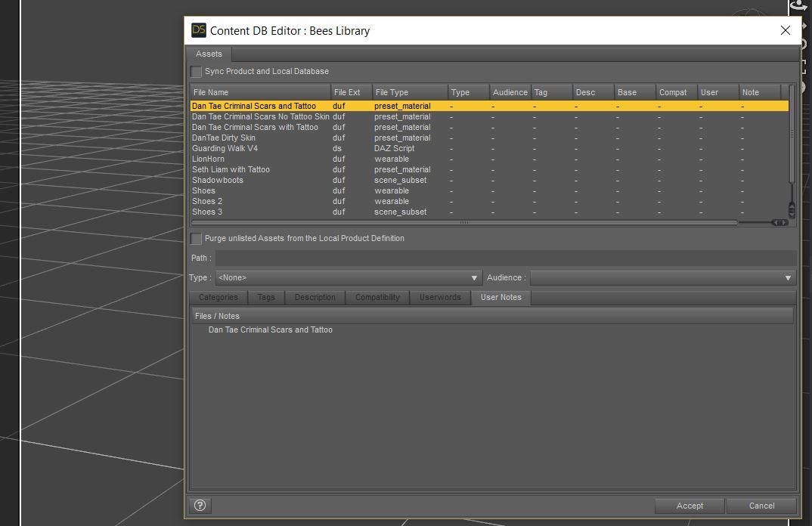Click Dan Tae Criminal Scars entry under Files / Notes
Screen dimensions: 812x526
[271, 330]
